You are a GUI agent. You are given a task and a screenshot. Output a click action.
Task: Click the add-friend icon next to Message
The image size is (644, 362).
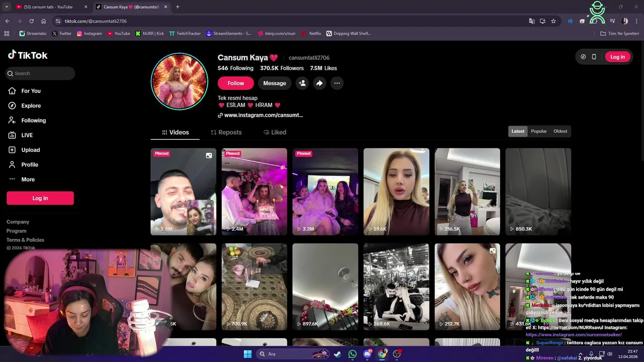(302, 83)
